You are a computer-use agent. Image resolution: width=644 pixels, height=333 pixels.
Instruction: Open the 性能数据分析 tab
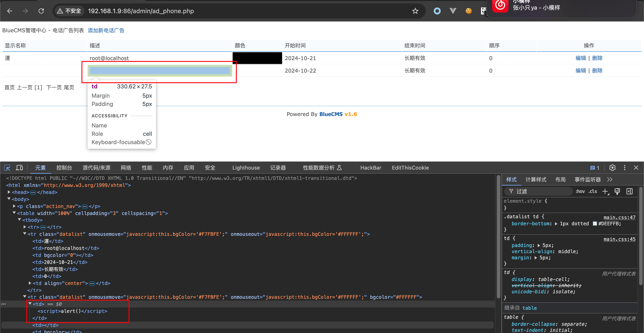[322, 168]
